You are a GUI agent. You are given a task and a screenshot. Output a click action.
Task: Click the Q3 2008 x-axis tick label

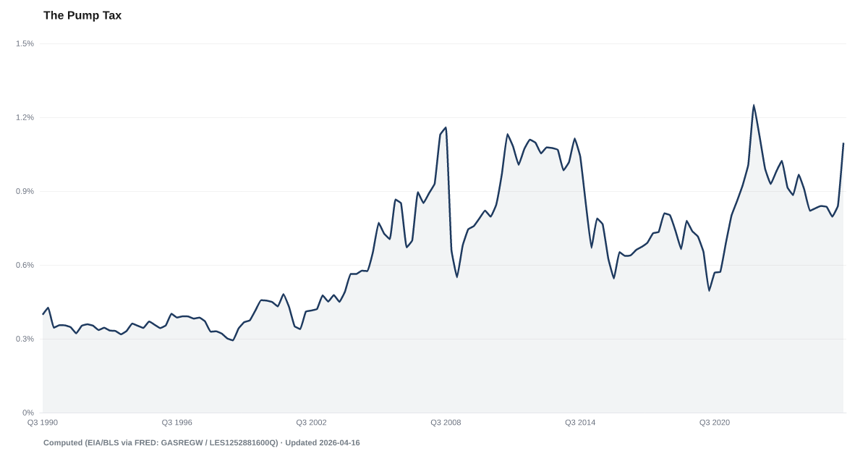coord(446,422)
